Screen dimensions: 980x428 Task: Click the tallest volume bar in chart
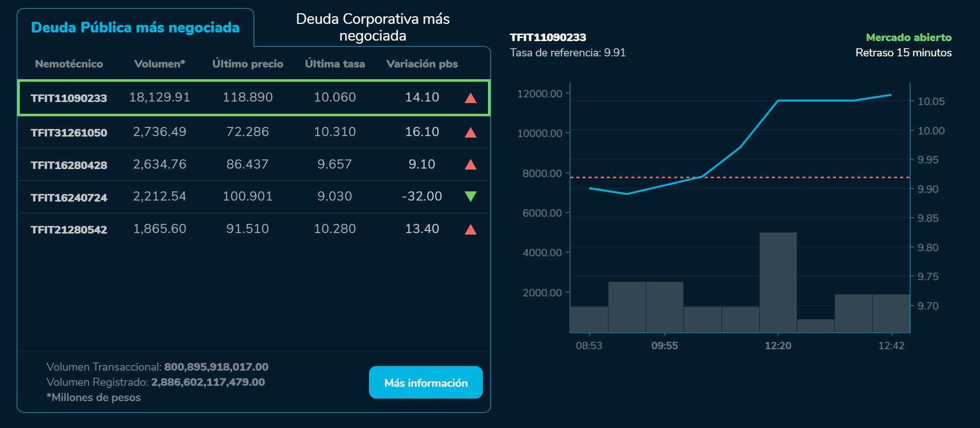tap(778, 282)
